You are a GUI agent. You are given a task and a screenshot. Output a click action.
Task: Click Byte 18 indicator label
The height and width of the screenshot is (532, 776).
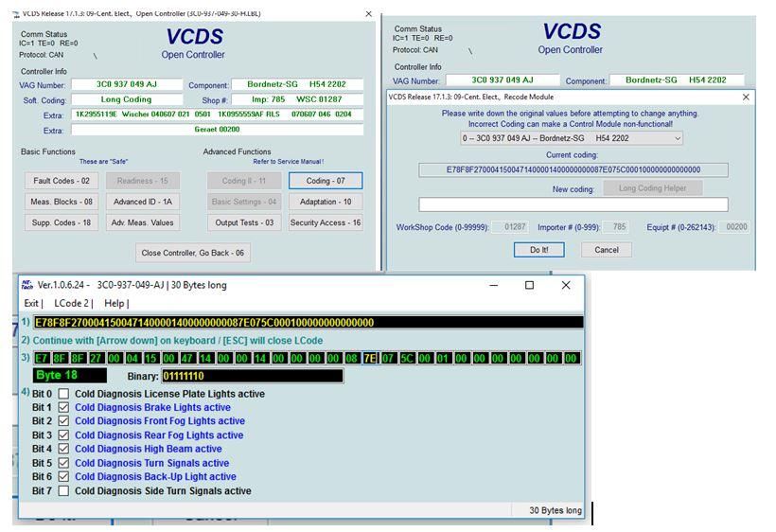tap(70, 376)
